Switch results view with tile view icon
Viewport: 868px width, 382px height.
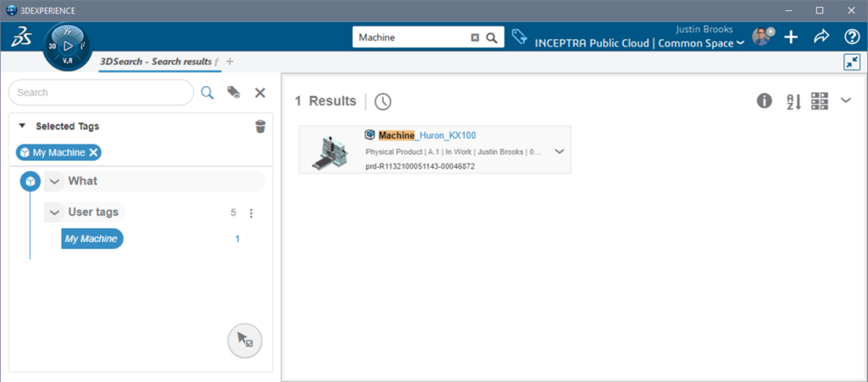coord(820,102)
